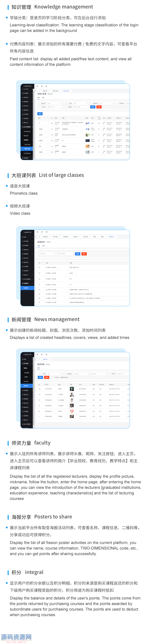The width and height of the screenshot is (146, 644).
Task: Close the 套餐 tab in news screenshot
Action: coord(105,237)
